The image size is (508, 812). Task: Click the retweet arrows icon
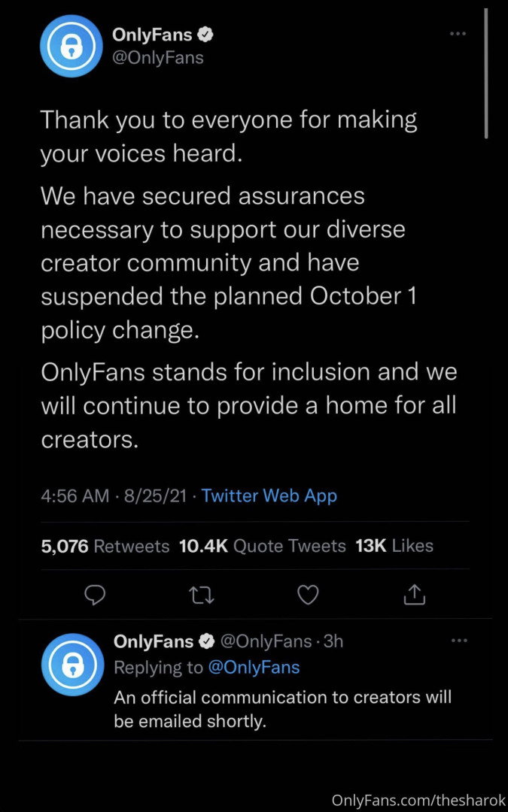[x=201, y=595]
